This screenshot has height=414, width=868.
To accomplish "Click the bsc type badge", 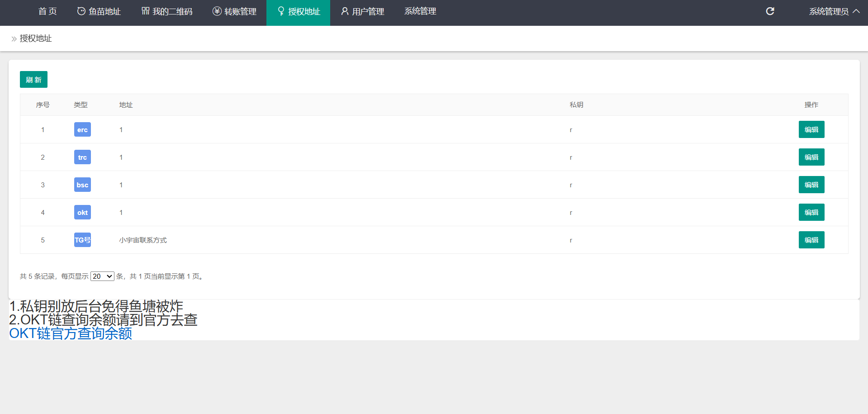I will tap(82, 185).
